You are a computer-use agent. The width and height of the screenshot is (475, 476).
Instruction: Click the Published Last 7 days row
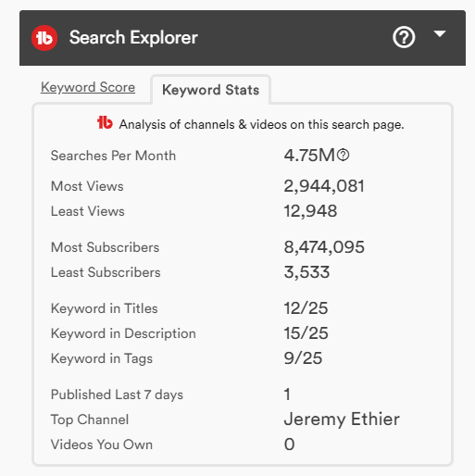pyautogui.click(x=243, y=395)
